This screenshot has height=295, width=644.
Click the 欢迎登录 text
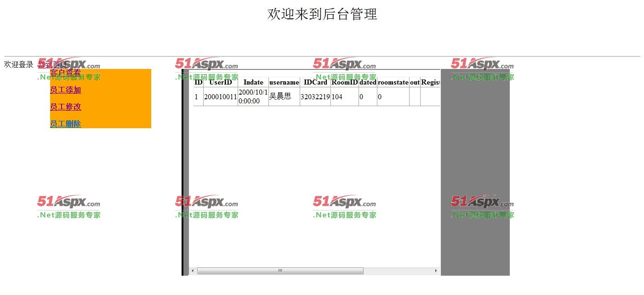tap(19, 64)
